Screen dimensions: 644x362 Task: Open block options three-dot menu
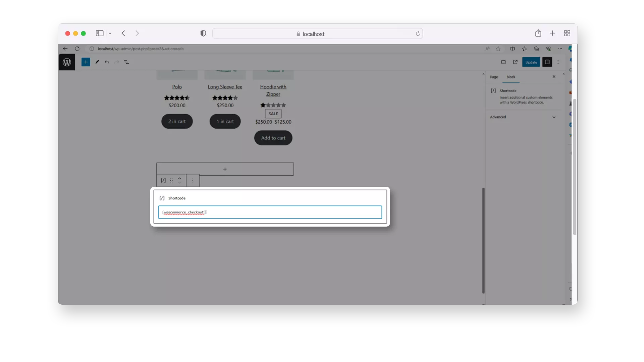193,180
